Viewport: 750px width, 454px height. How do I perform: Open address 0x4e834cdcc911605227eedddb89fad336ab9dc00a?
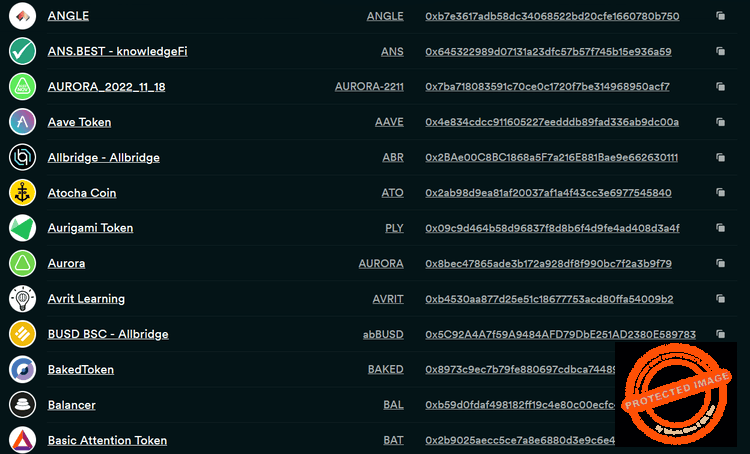click(x=552, y=122)
